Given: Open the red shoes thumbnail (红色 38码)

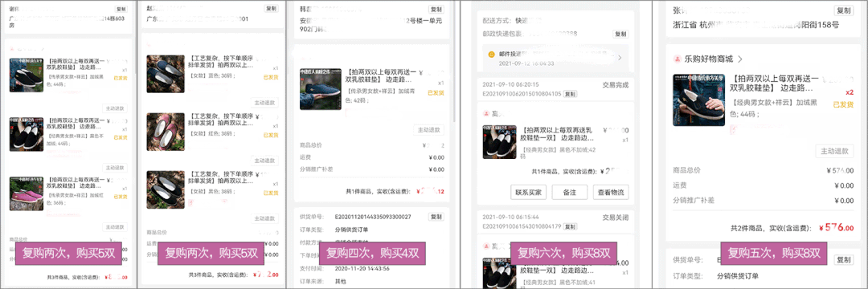Looking at the screenshot, I should (166, 132).
